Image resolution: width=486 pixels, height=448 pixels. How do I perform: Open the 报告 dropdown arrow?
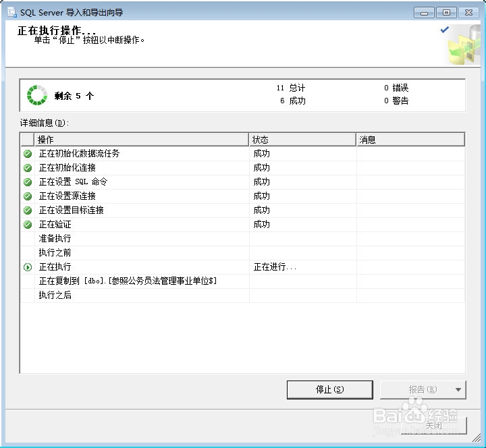click(x=458, y=390)
